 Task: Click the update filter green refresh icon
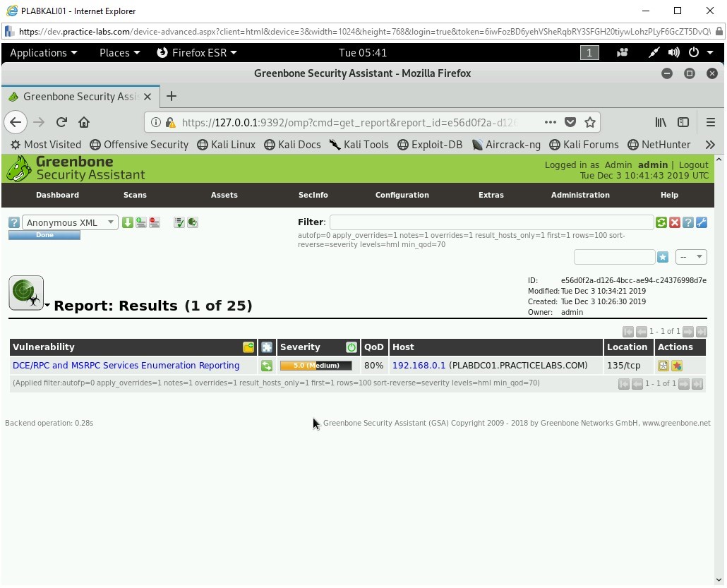click(661, 222)
